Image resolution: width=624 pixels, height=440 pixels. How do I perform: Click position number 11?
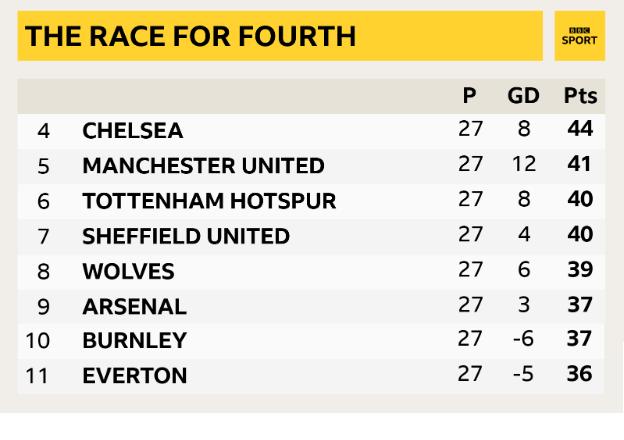(37, 376)
